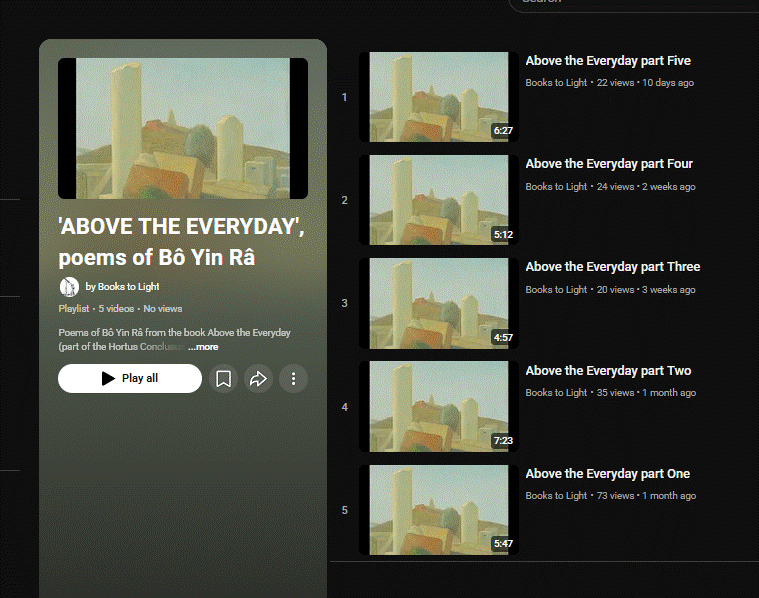Click Books to Light under part Two
759x598 pixels.
(556, 393)
